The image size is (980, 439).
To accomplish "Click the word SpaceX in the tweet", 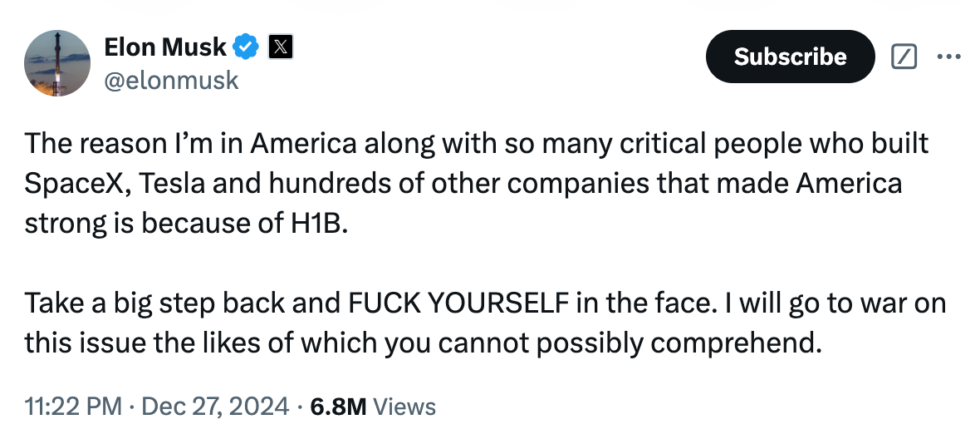I will [x=72, y=183].
